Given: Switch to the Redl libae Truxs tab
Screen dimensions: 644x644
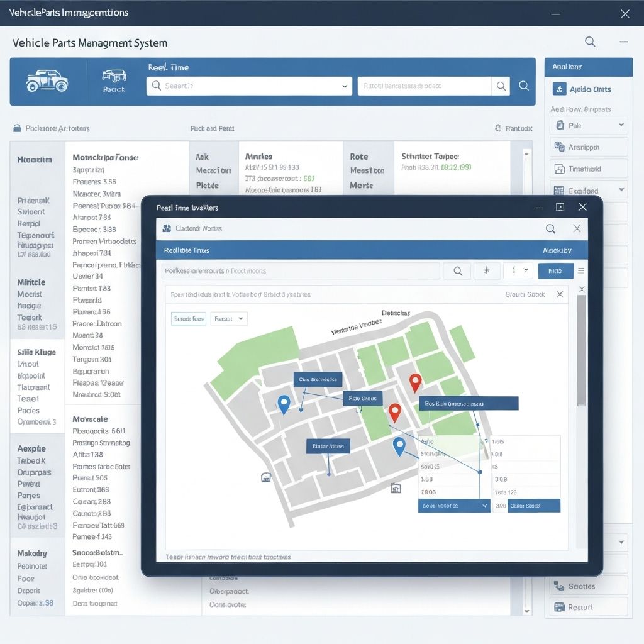Looking at the screenshot, I should coord(187,250).
